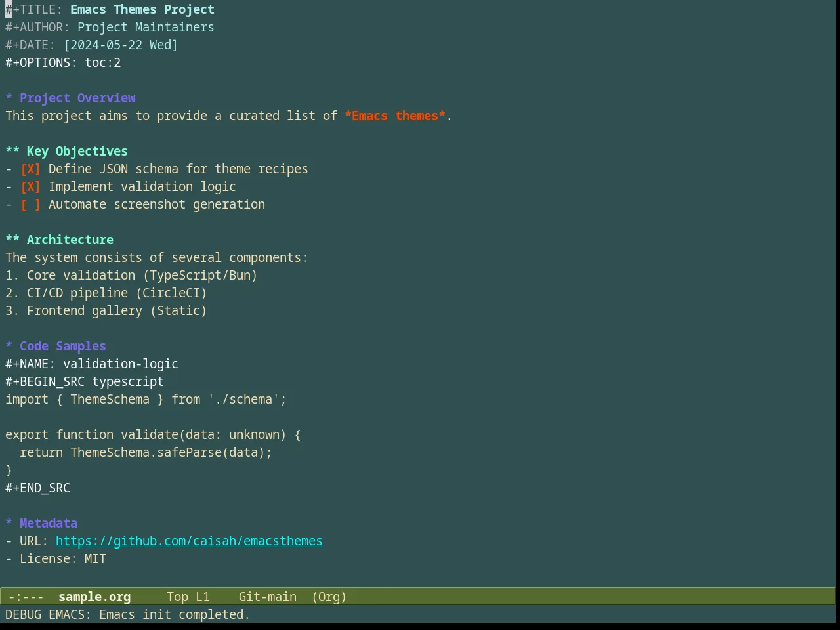The image size is (840, 630).
Task: Click the '#+DATE:' keyword
Action: [30, 45]
